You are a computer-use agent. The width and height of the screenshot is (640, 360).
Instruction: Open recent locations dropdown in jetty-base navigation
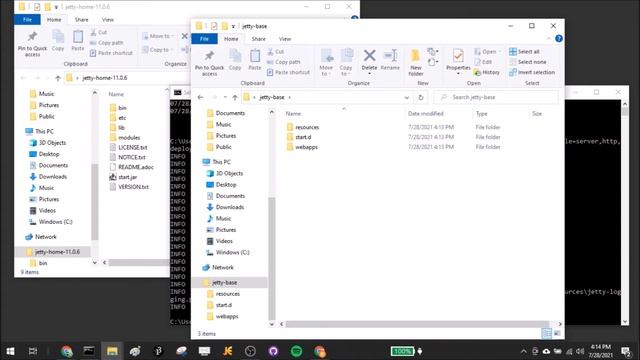pos(225,98)
